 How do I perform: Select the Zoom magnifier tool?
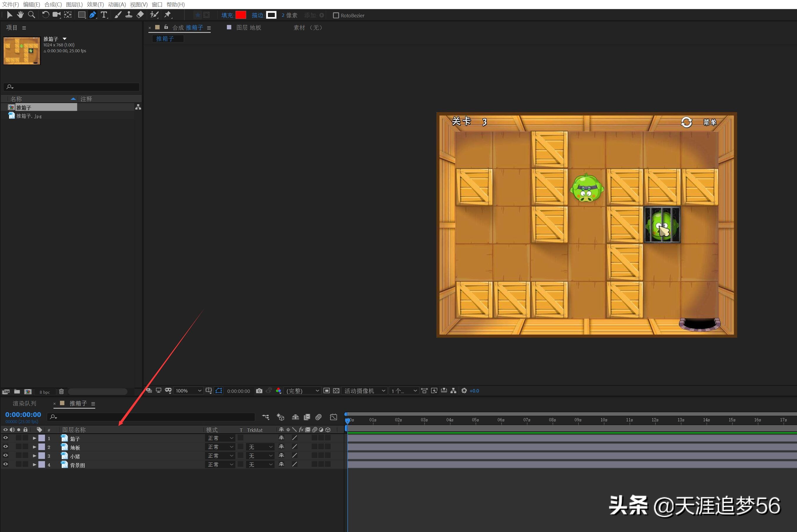coord(31,15)
